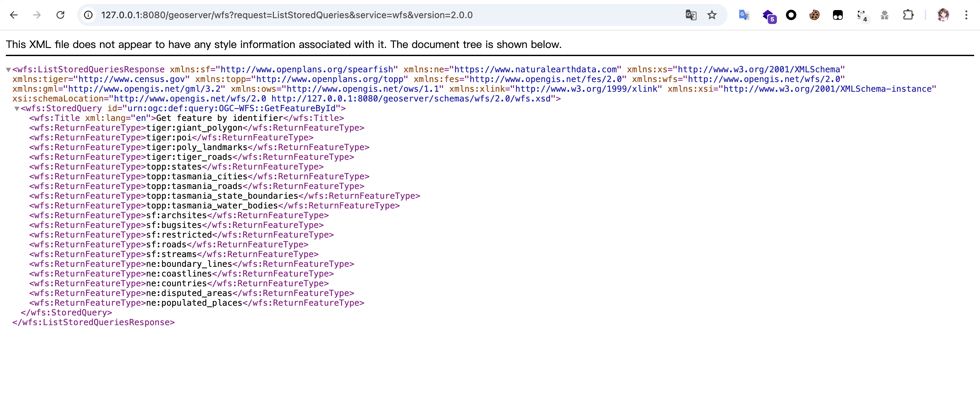Open the Google Translate extension
This screenshot has height=402, width=980.
744,15
